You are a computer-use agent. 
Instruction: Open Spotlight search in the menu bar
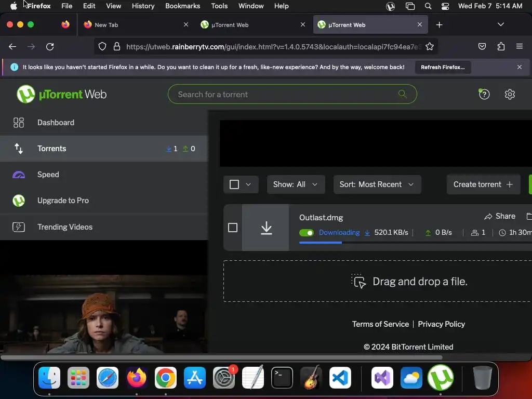click(428, 6)
